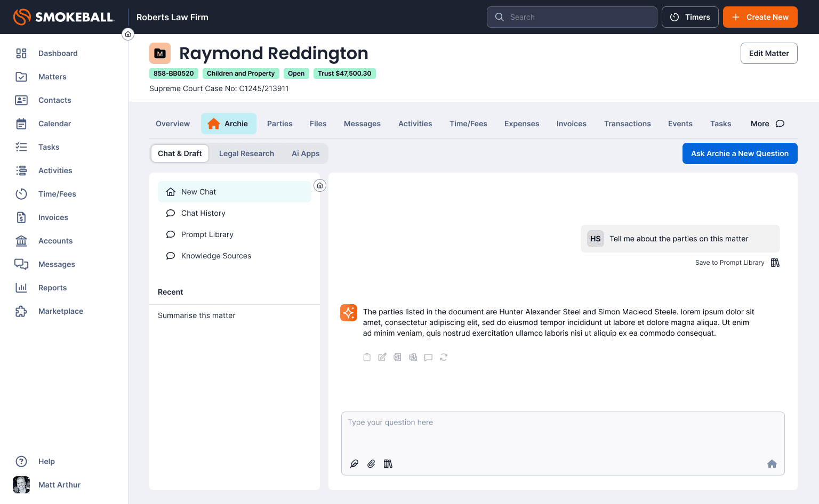Click the Marketplace puzzle icon
Viewport: 819px width, 504px height.
[21, 311]
